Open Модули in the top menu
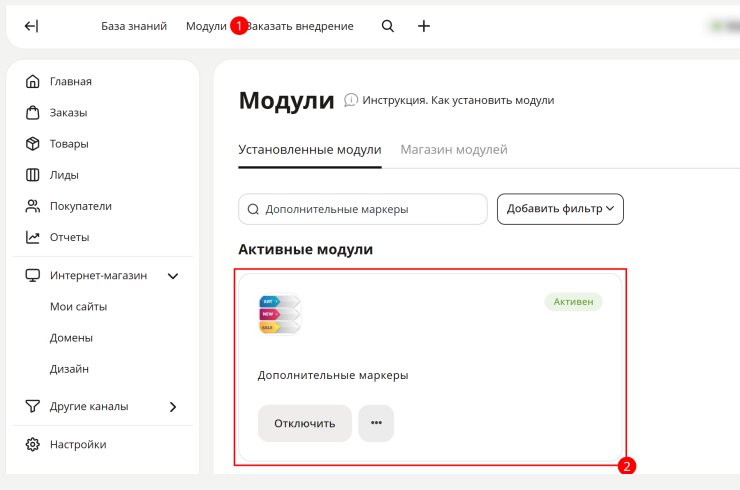This screenshot has width=740, height=490. (x=206, y=26)
